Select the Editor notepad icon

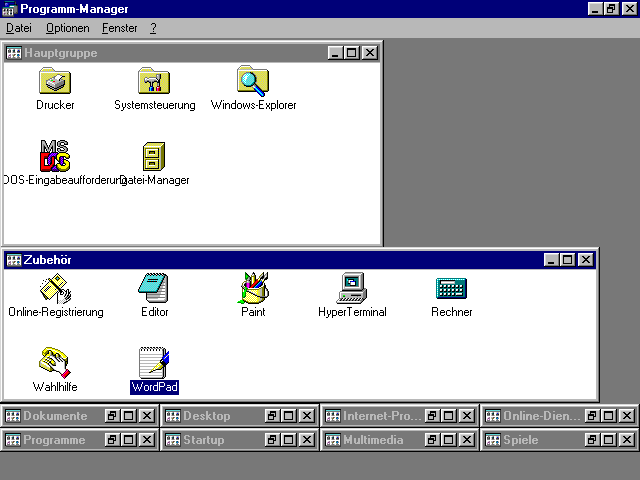coord(153,288)
